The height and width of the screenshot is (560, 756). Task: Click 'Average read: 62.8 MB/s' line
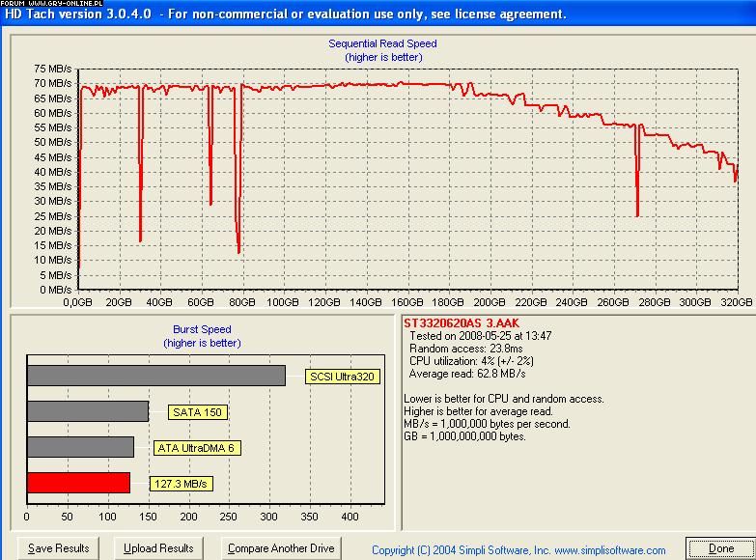(x=467, y=374)
